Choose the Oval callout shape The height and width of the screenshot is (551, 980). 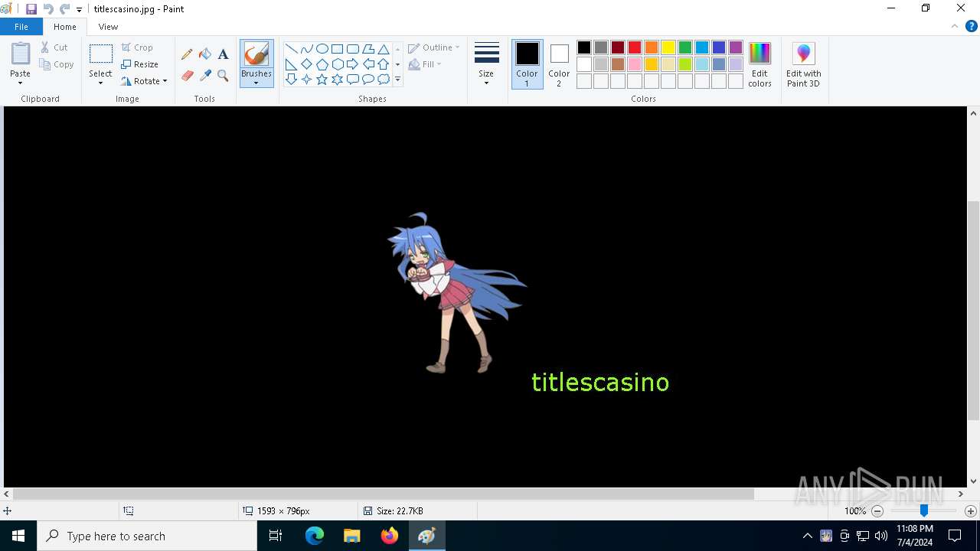coord(368,80)
